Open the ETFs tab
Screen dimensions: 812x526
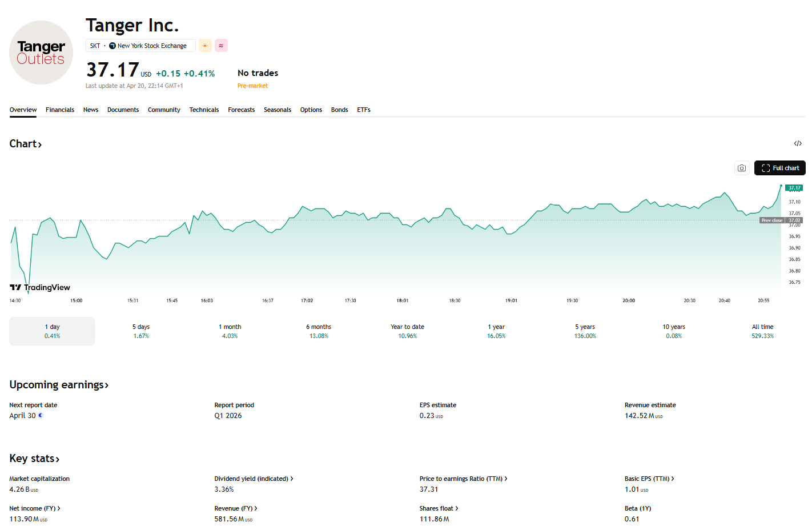pos(364,110)
